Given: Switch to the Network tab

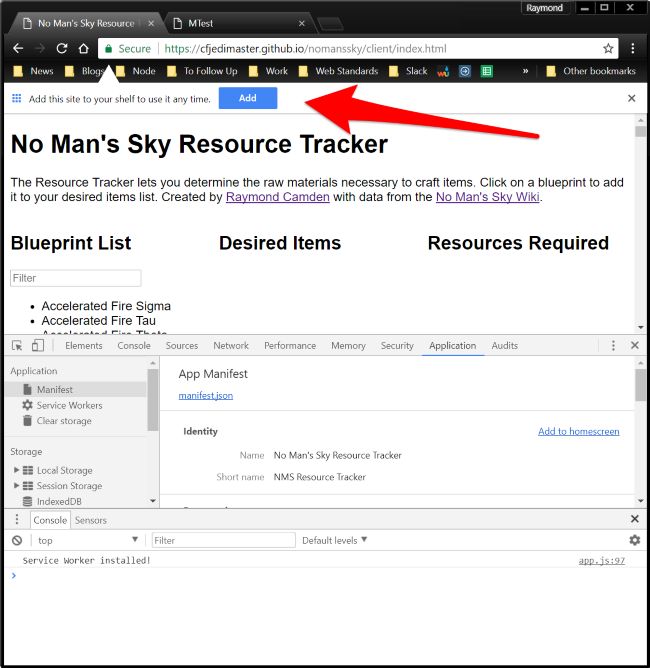Looking at the screenshot, I should pyautogui.click(x=231, y=346).
